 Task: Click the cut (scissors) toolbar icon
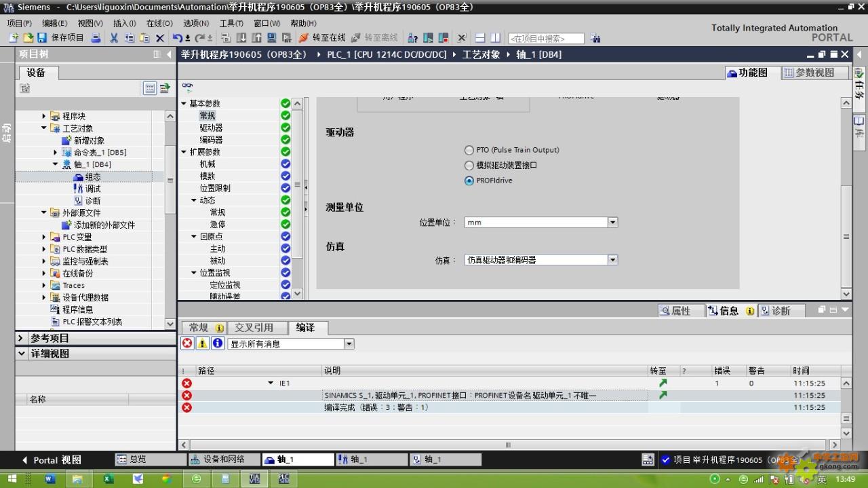(x=114, y=38)
